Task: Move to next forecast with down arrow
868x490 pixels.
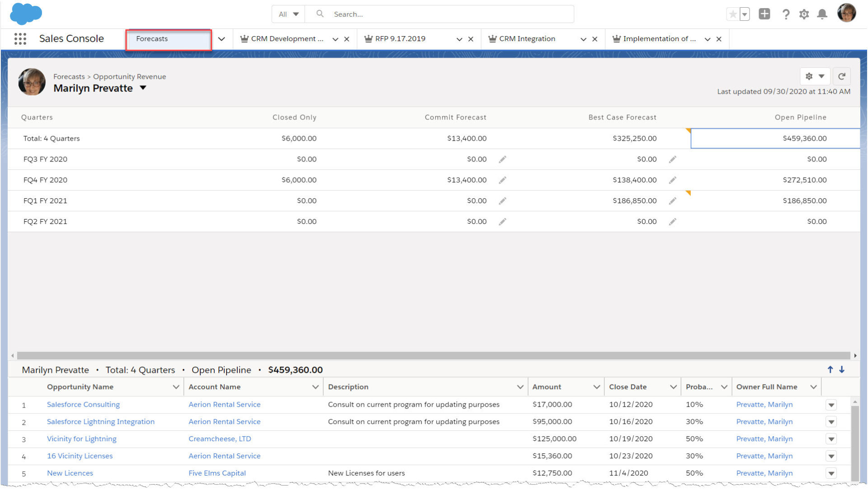Action: tap(842, 370)
